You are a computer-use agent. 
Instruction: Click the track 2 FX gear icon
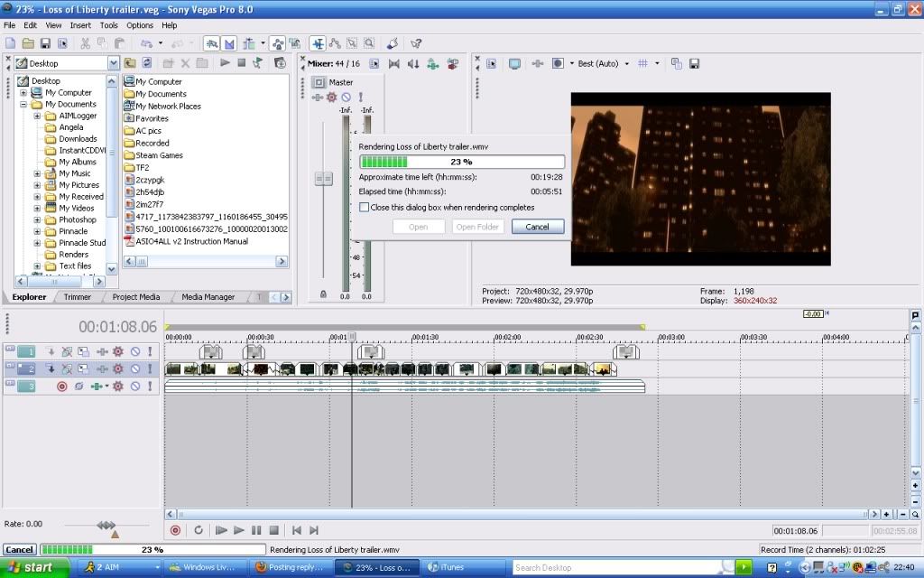pyautogui.click(x=118, y=368)
